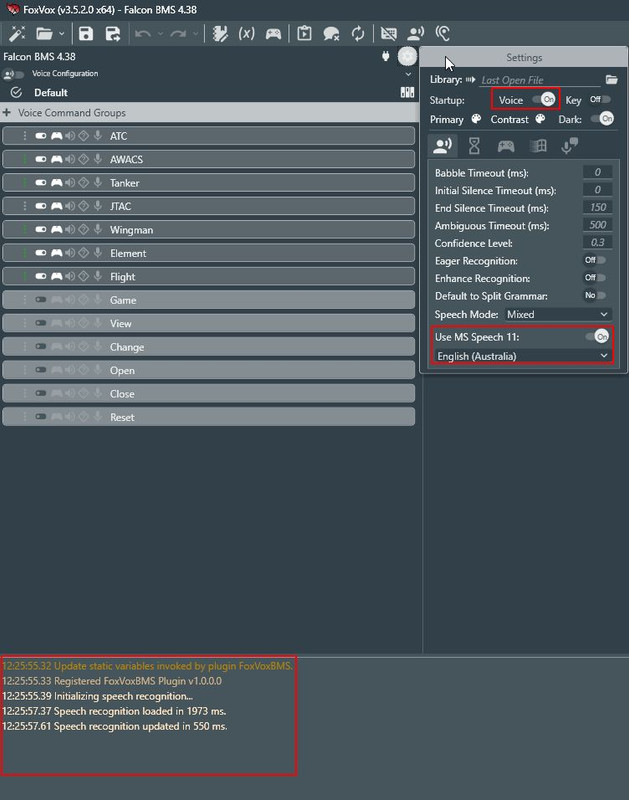Select the Close command group row
The image size is (629, 800).
209,394
